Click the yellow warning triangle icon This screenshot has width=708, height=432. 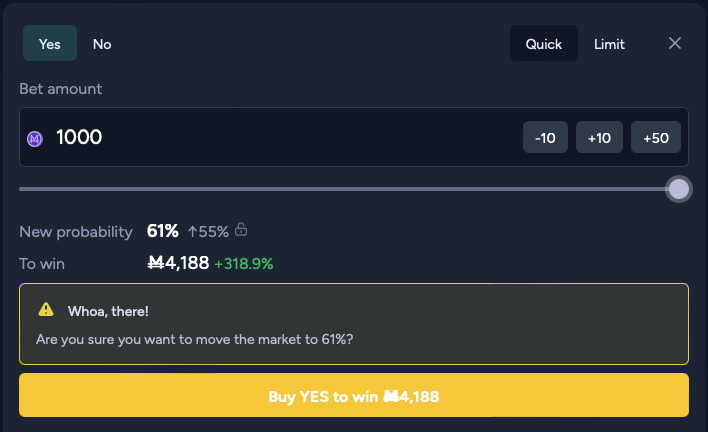point(46,309)
